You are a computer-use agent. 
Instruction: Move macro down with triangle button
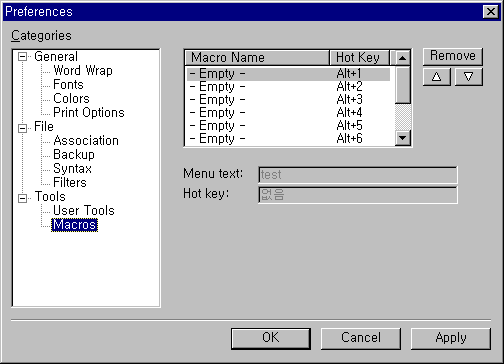coord(469,77)
